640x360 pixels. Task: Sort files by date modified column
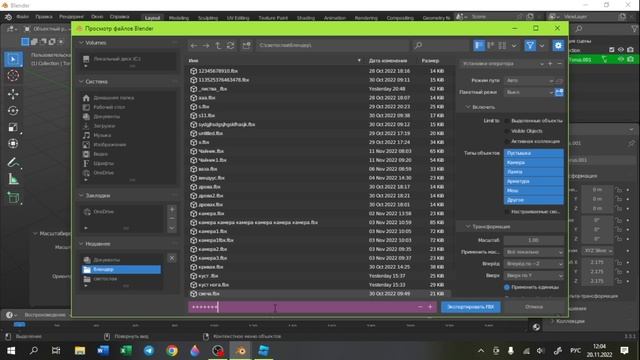coord(388,61)
